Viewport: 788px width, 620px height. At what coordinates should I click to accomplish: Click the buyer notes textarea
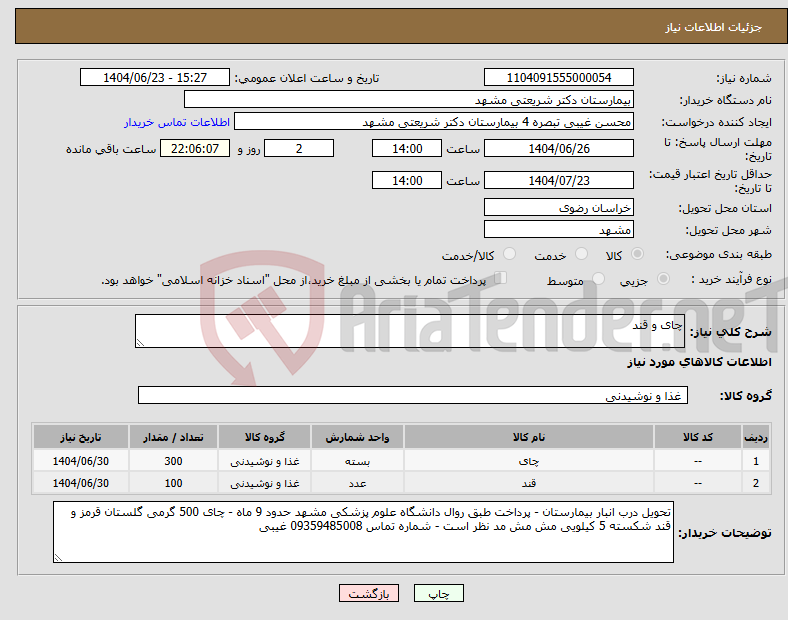pos(363,532)
